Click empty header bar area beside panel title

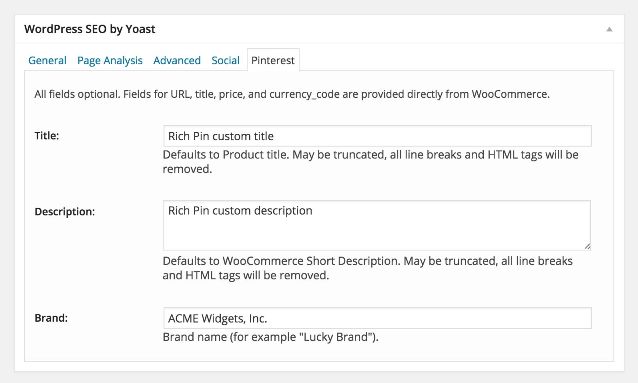(x=378, y=29)
